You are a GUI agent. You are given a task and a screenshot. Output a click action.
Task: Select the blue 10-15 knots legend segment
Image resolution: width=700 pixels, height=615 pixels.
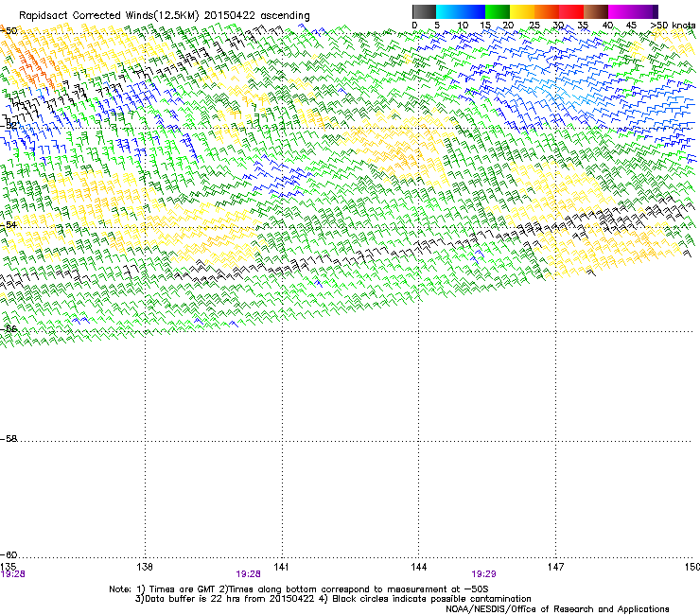pyautogui.click(x=473, y=11)
